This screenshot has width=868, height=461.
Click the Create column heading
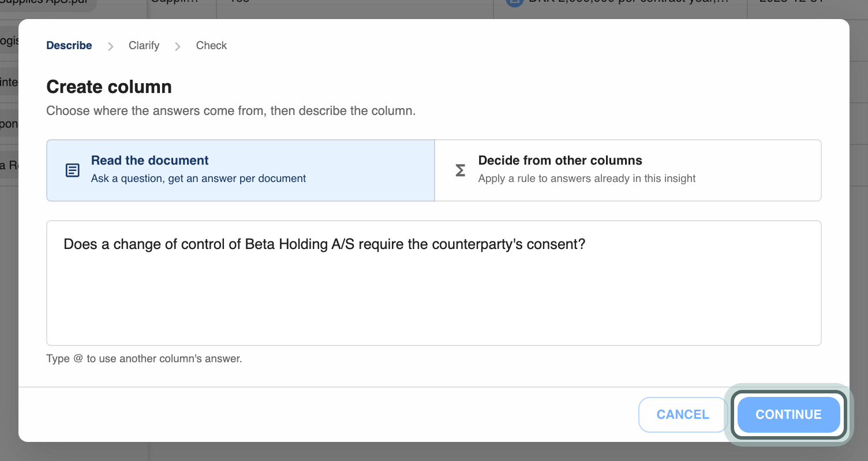point(109,87)
